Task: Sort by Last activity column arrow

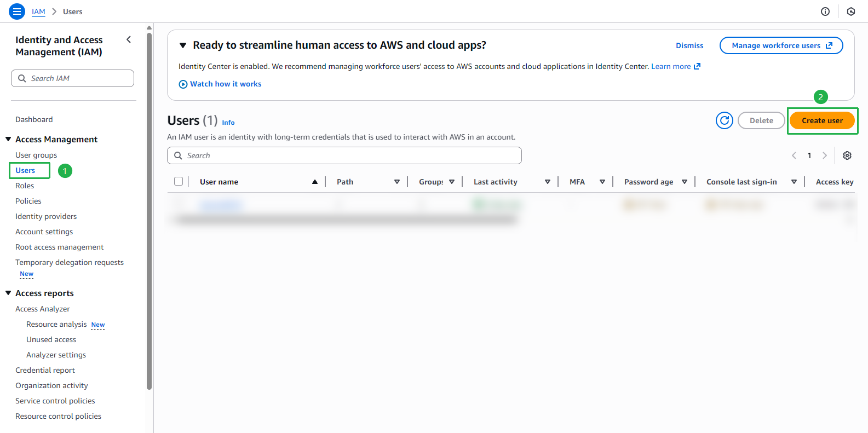Action: click(x=548, y=182)
